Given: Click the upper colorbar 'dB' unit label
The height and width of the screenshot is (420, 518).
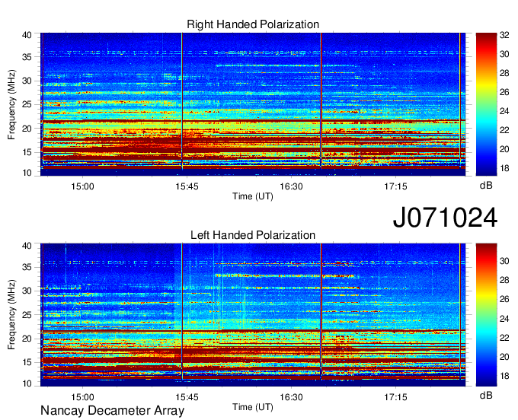Looking at the screenshot, I should tap(486, 185).
